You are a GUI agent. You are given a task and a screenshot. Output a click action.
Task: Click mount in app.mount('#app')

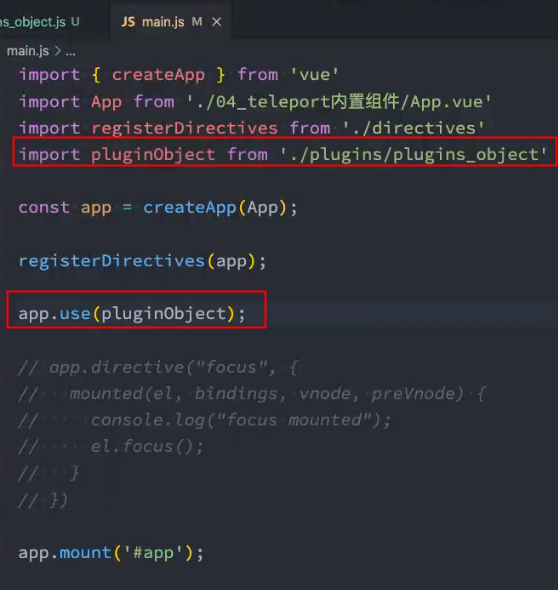click(85, 553)
